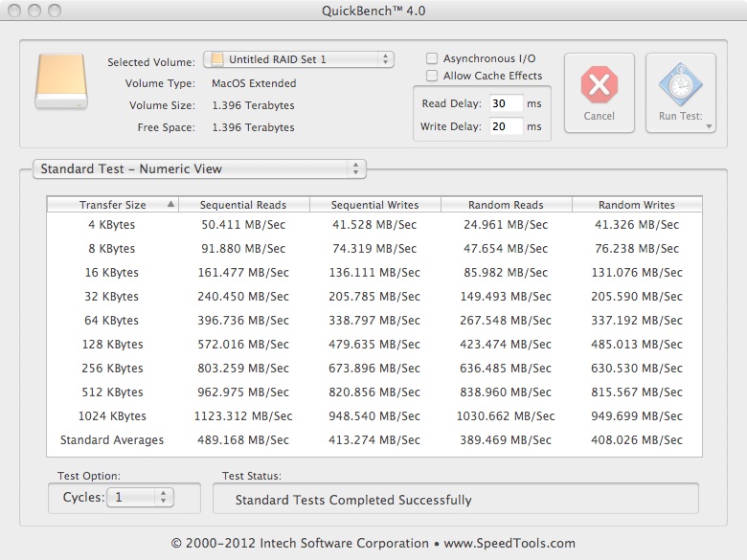Click the Read Delay input field
The width and height of the screenshot is (747, 560).
click(x=506, y=103)
